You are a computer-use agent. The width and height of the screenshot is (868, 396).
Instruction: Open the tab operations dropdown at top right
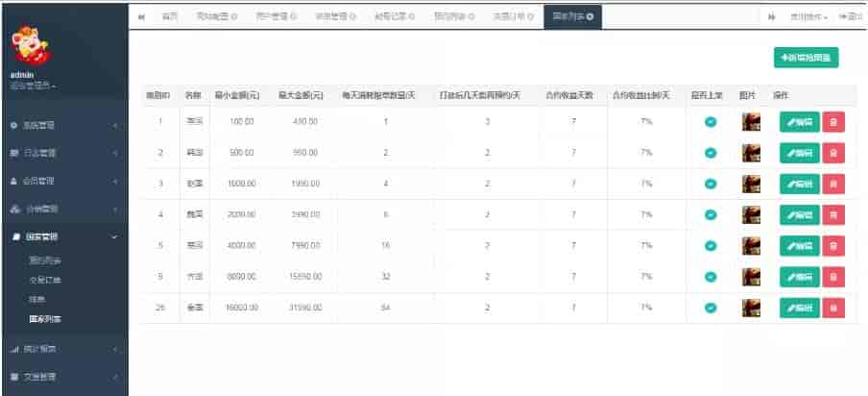tap(808, 17)
